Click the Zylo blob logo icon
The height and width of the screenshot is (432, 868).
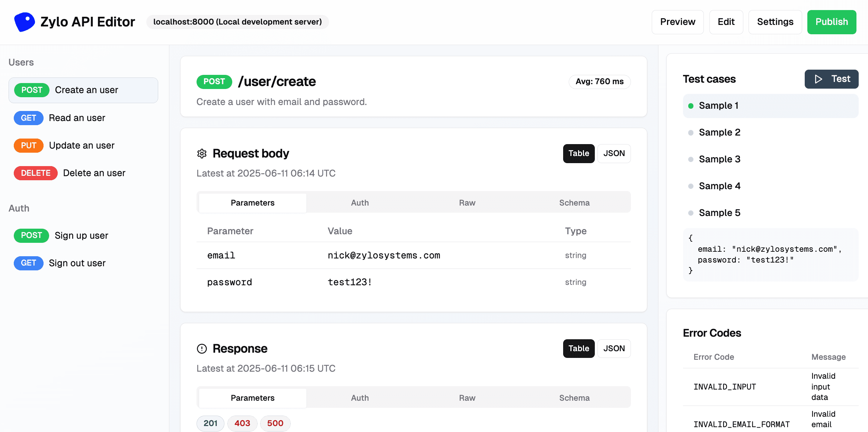24,22
